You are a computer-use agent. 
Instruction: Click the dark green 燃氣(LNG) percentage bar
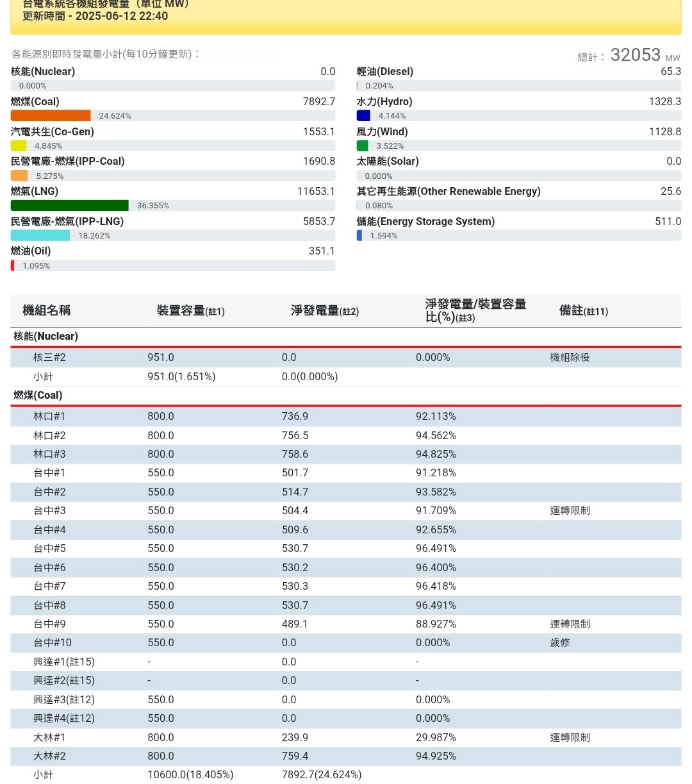70,205
